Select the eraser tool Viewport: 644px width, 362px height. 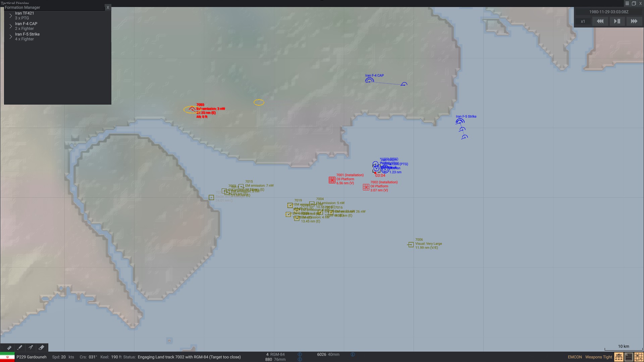pos(41,348)
